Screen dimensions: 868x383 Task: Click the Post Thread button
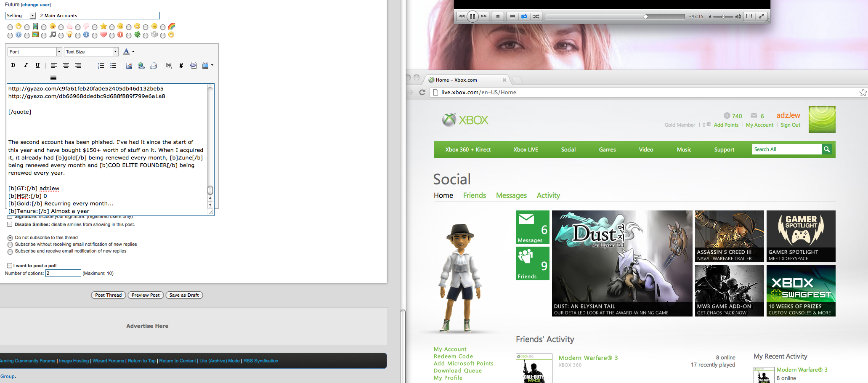pos(108,295)
